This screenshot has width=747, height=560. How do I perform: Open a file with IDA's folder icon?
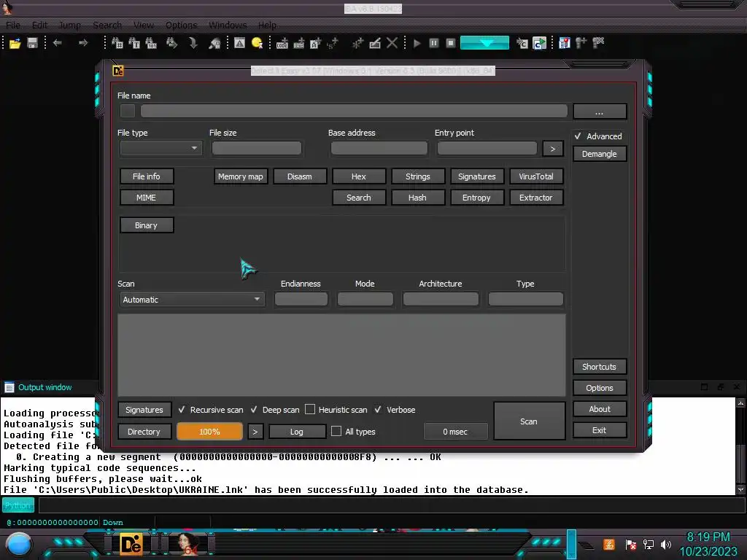[15, 43]
